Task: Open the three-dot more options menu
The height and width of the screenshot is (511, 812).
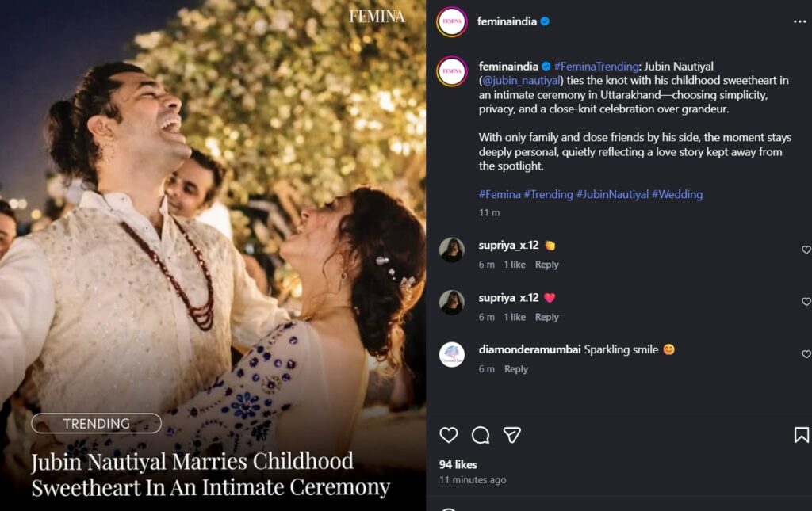Action: 799,21
